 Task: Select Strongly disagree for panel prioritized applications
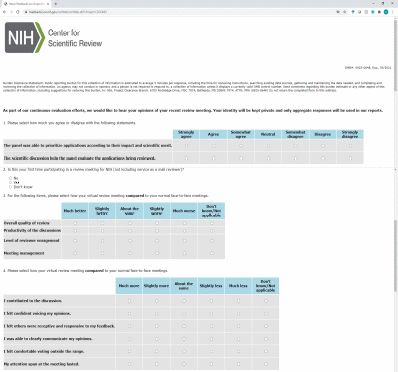350,146
